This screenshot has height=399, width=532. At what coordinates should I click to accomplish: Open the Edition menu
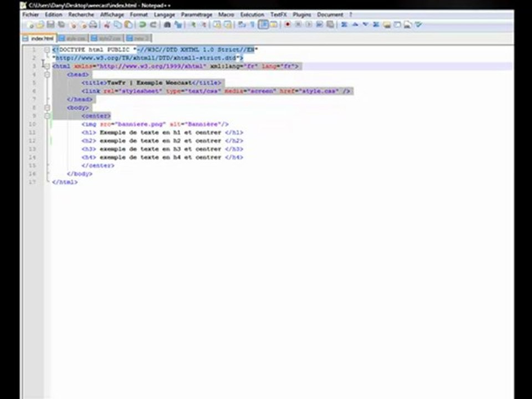pos(54,14)
